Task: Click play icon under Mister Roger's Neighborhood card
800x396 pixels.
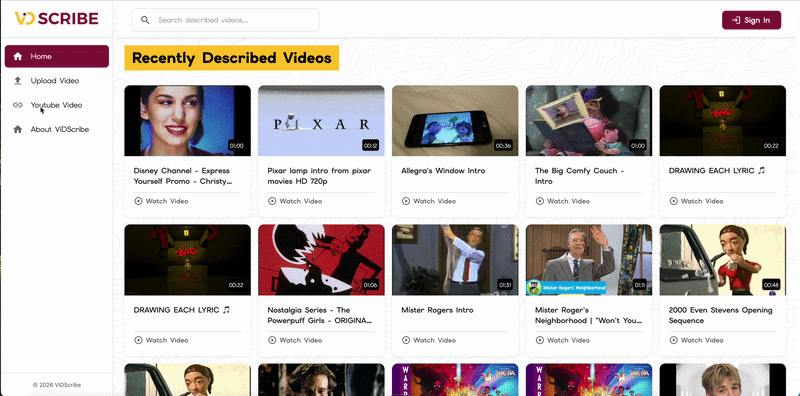Action: [x=539, y=340]
